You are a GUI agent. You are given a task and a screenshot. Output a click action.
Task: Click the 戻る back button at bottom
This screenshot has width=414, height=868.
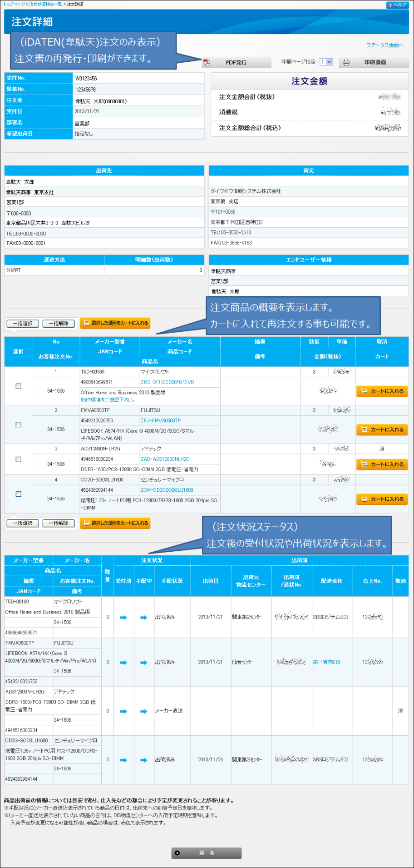(x=207, y=853)
